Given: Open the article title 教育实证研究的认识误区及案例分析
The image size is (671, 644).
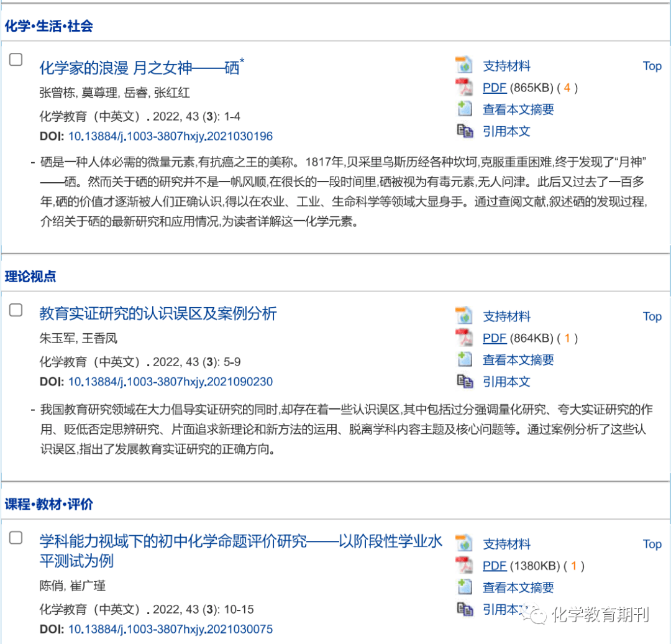Looking at the screenshot, I should tap(158, 313).
